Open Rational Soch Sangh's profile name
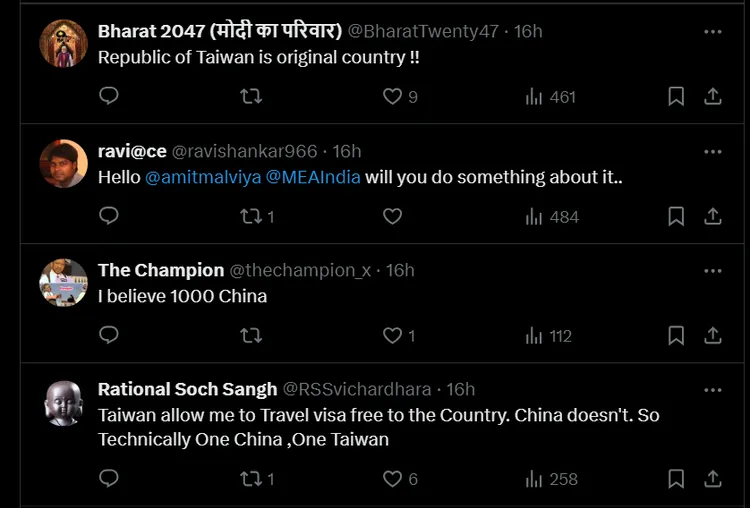 point(185,389)
